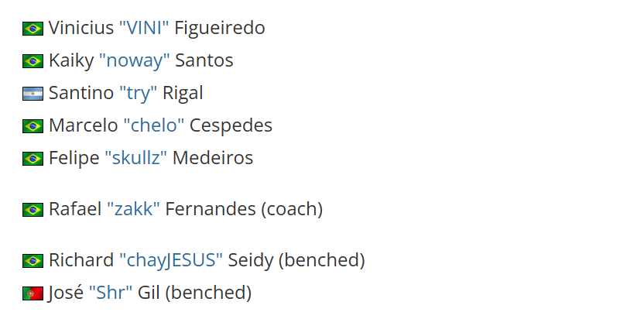
Task: Open the "chayJESUS" benched player link
Action: [x=171, y=260]
